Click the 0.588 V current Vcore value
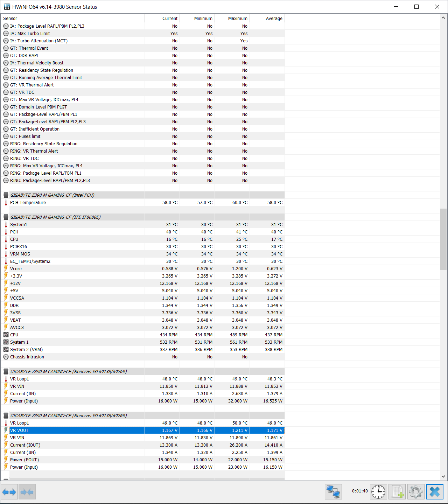The width and height of the screenshot is (448, 504). click(170, 269)
